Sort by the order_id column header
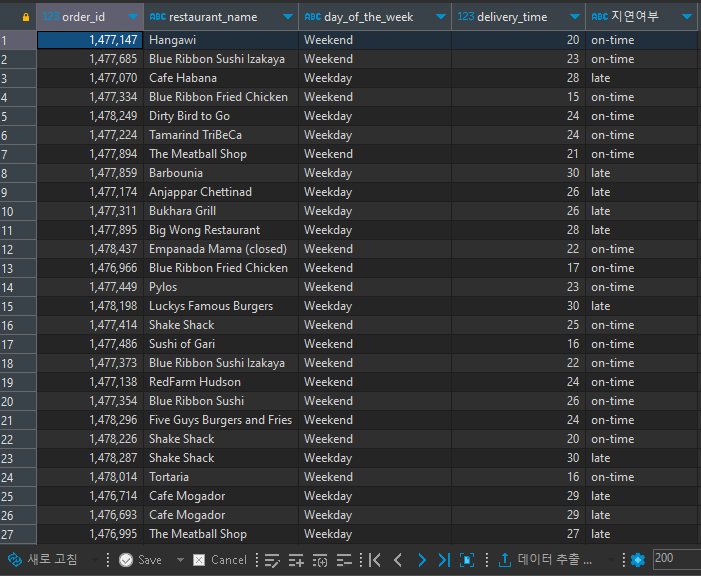Screen dimensions: 701x576 84,17
